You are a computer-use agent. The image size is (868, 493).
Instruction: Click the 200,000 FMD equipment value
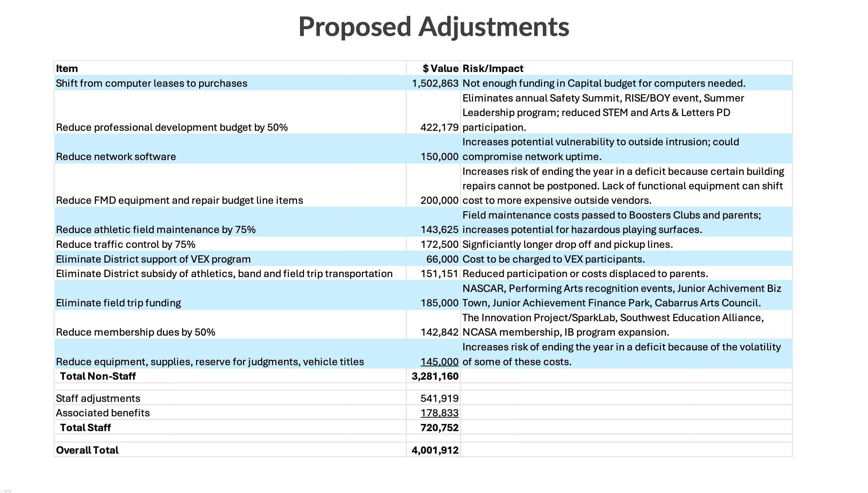pos(439,200)
